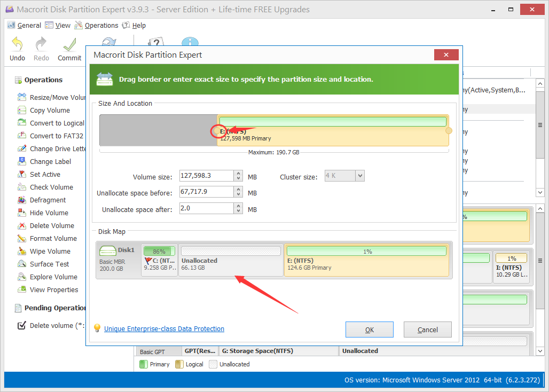
Task: Click the Disk1 drive icon in Disk Map
Action: 108,250
